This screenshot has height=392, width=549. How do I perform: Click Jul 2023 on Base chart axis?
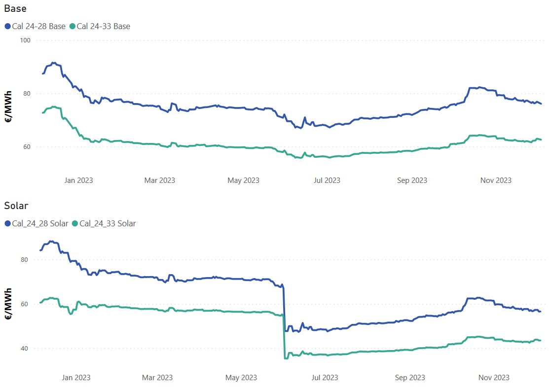[327, 180]
